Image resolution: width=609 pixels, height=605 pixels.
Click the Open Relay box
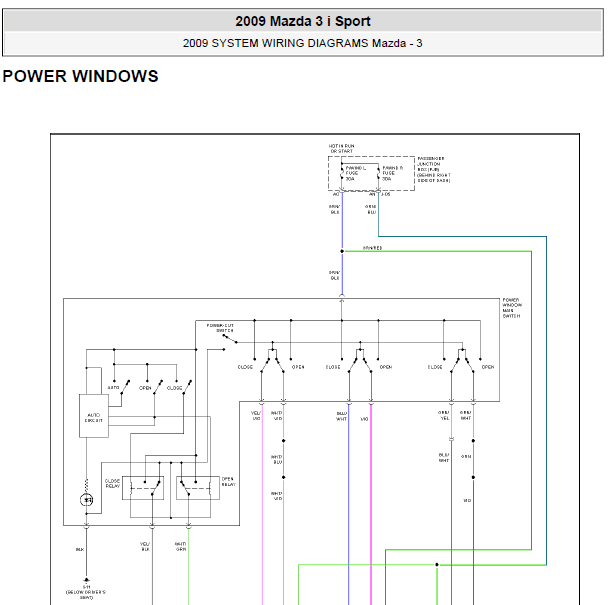[198, 488]
